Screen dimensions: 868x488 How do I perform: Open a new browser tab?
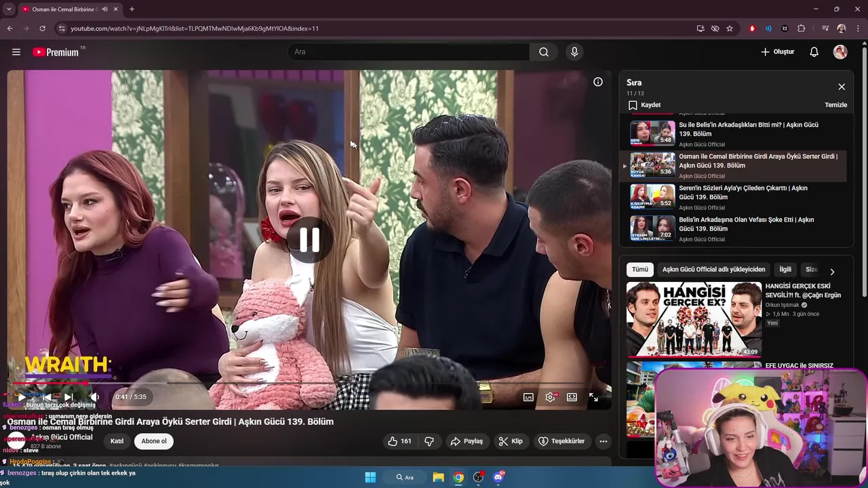pyautogui.click(x=132, y=9)
